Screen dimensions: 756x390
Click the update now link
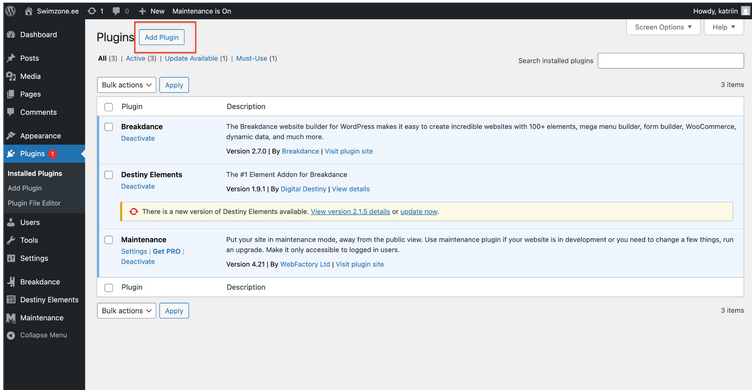tap(418, 212)
